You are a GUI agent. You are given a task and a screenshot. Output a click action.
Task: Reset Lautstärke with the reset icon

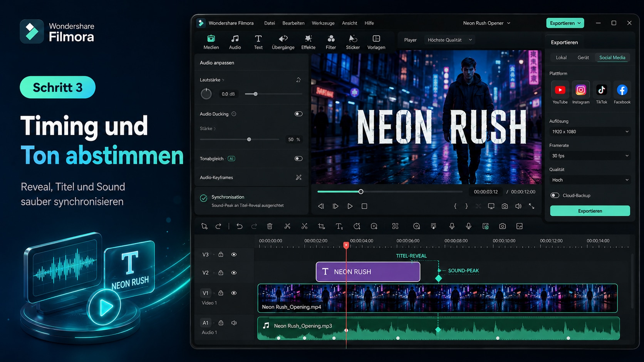(x=299, y=80)
